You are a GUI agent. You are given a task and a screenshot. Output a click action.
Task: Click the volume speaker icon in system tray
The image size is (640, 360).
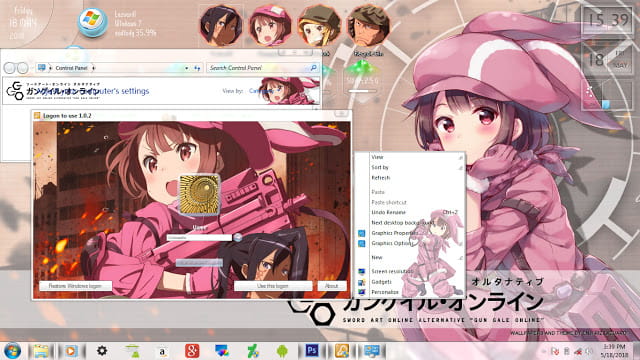(x=589, y=351)
